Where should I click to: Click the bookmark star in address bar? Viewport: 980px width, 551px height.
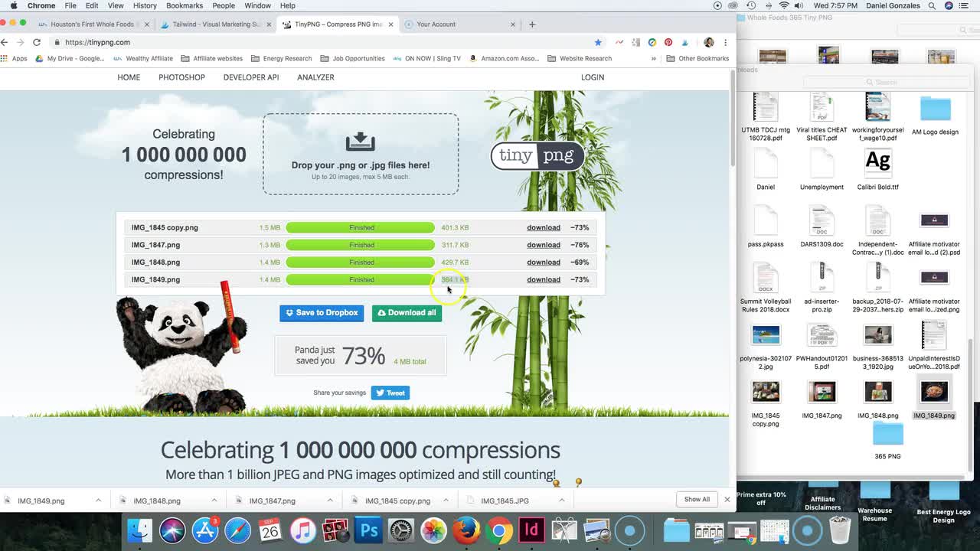(x=598, y=42)
